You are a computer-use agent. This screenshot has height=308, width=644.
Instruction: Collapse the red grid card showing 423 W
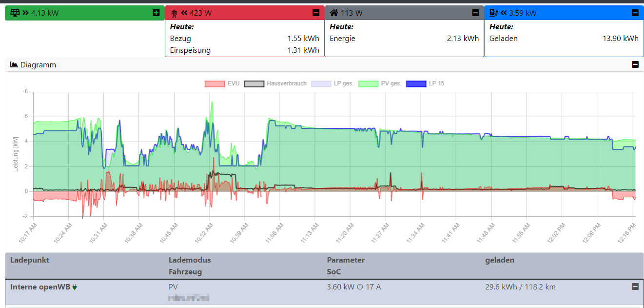tap(316, 13)
